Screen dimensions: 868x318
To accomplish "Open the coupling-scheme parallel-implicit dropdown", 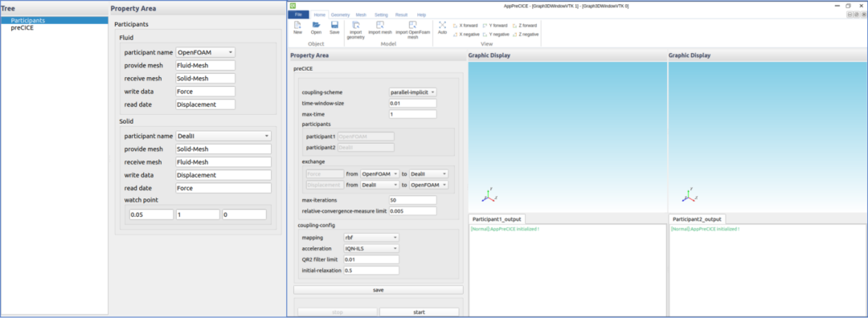I will [x=413, y=92].
